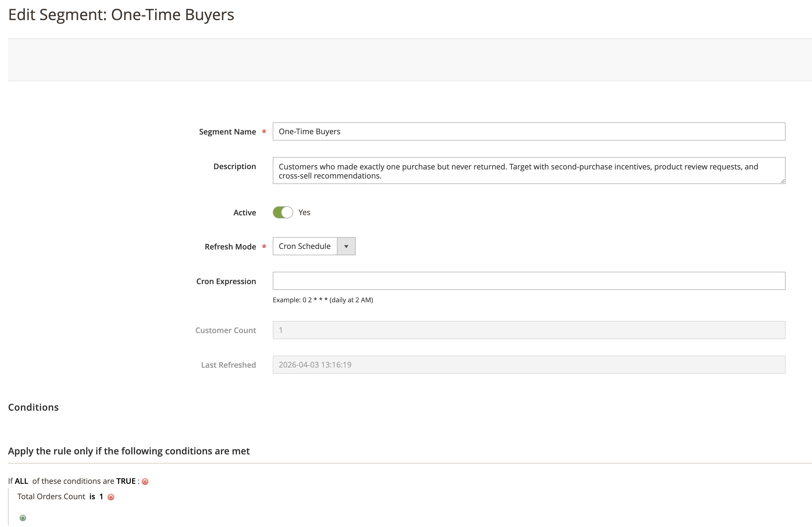Image resolution: width=812 pixels, height=527 pixels.
Task: Select the Conditions section heading
Action: [x=33, y=407]
